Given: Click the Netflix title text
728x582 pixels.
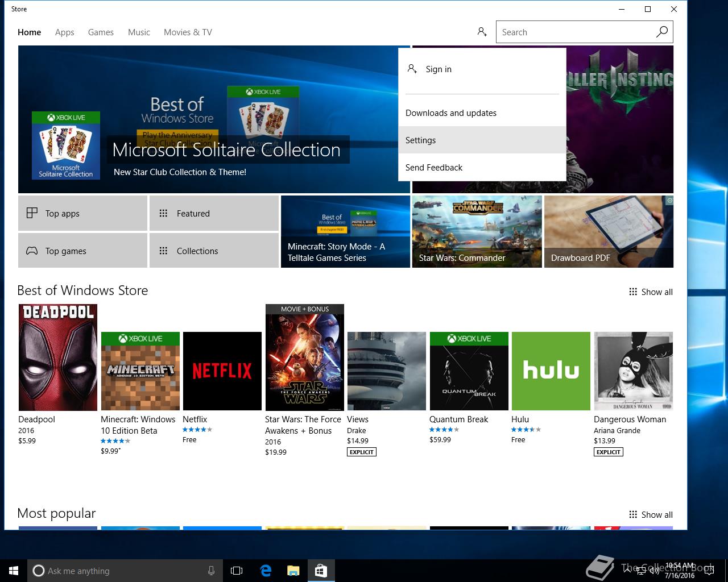Looking at the screenshot, I should 195,419.
